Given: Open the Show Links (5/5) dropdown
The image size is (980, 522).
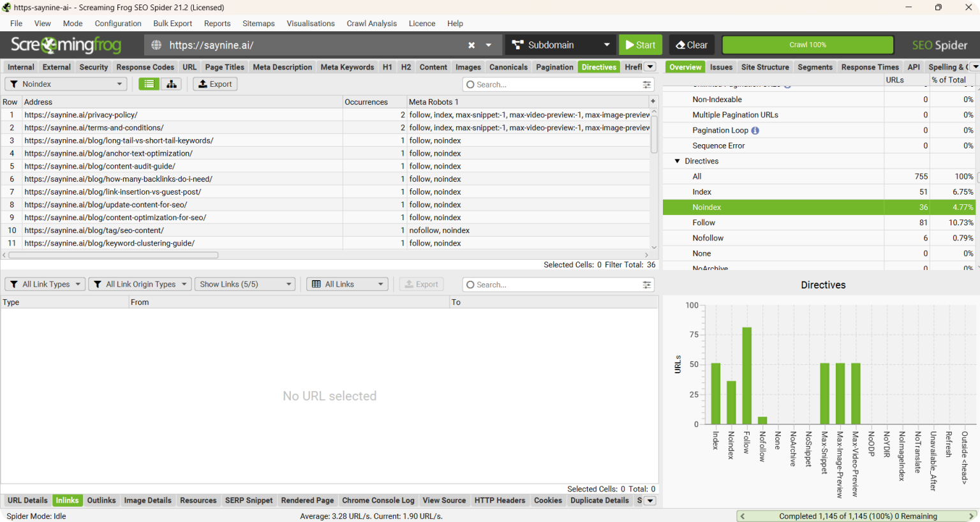Looking at the screenshot, I should [x=245, y=285].
